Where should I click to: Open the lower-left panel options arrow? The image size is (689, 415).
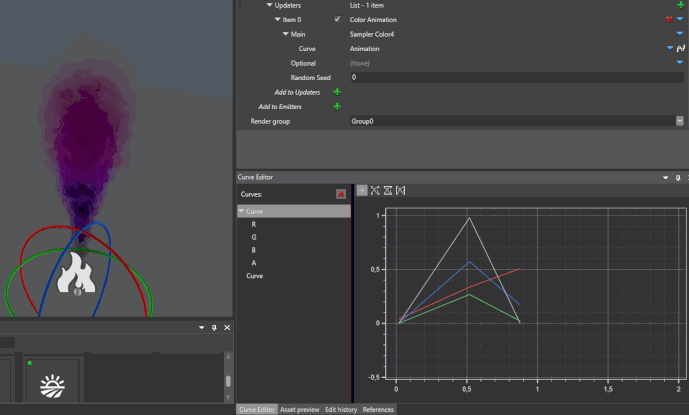tap(201, 328)
